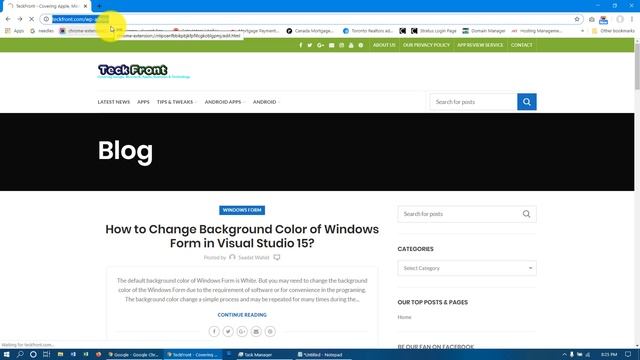The width and height of the screenshot is (640, 360).
Task: Open the WINDOWS FORM category tag
Action: pyautogui.click(x=242, y=210)
